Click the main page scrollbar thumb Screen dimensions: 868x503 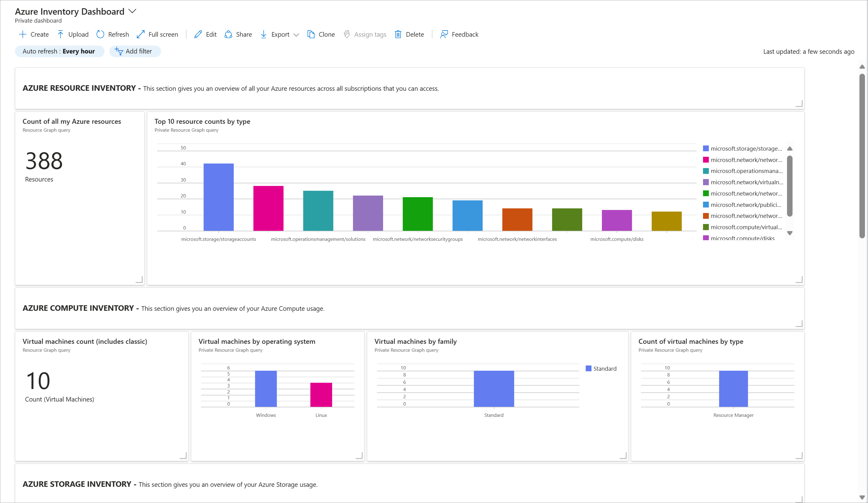pyautogui.click(x=862, y=156)
